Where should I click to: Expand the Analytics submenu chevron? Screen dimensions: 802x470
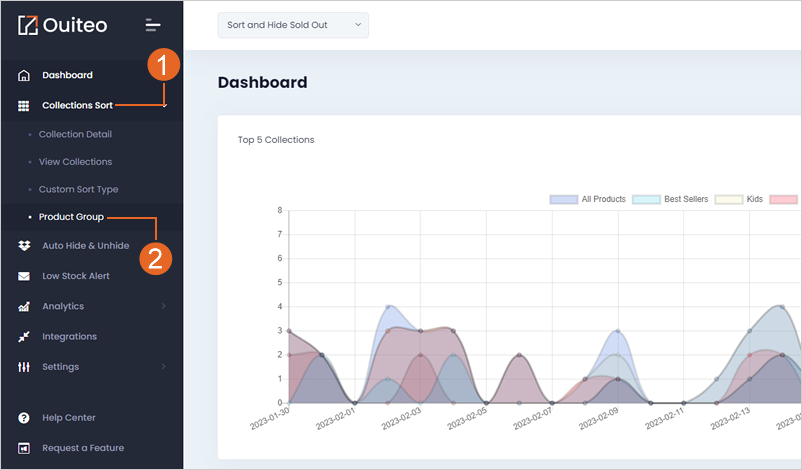point(164,306)
